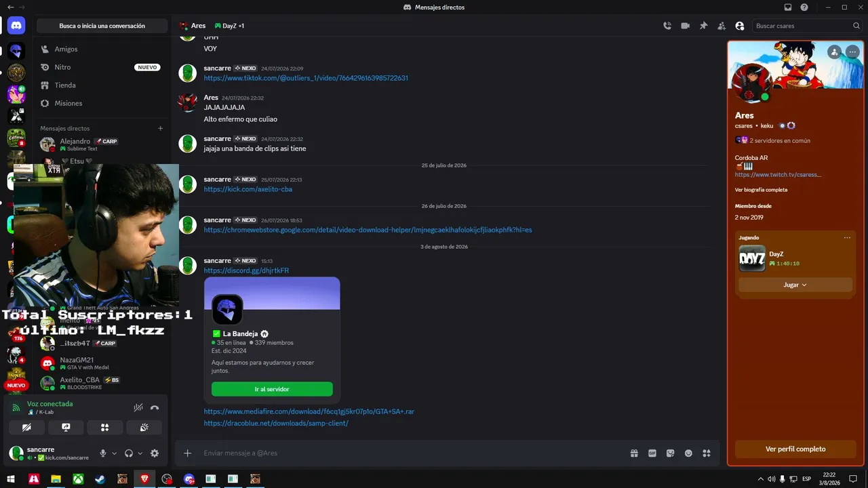Open the soundboard in voice panel

144,427
